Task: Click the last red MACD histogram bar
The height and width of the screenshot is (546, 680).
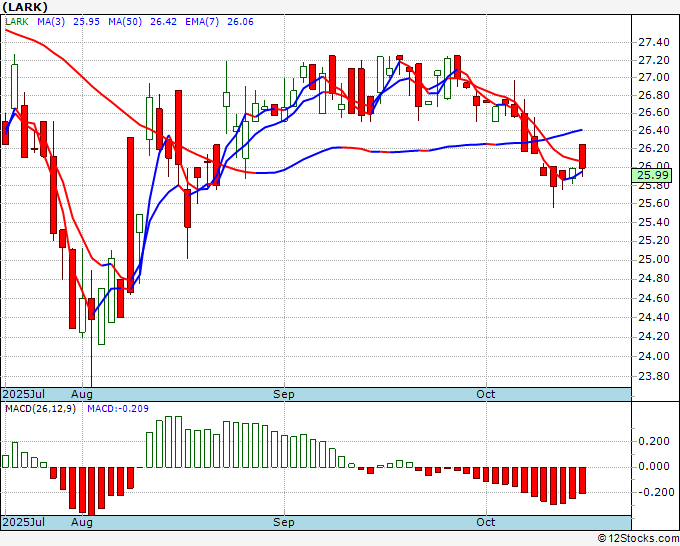Action: (582, 480)
